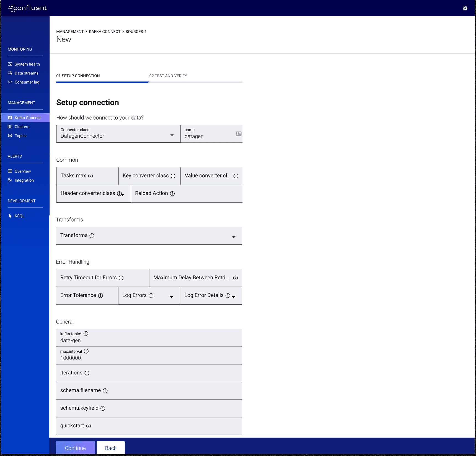
Task: Click the Data streams arrows icon
Action: click(10, 73)
